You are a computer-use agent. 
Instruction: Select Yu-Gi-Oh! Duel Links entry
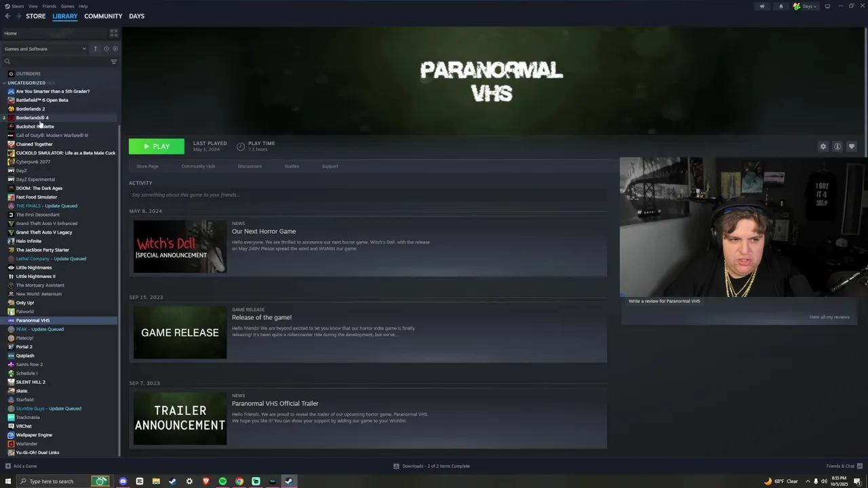click(37, 453)
